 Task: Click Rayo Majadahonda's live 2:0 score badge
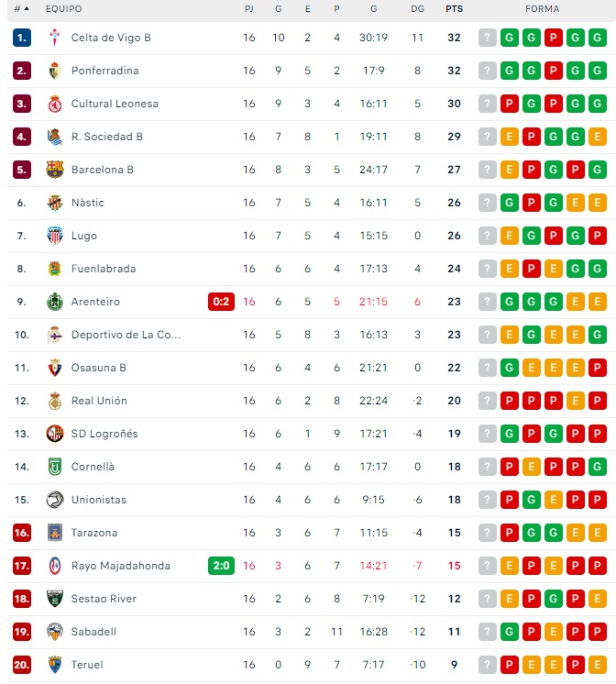222,566
